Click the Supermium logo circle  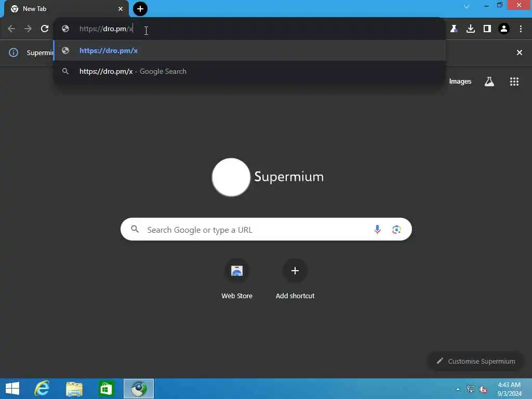coord(231,177)
